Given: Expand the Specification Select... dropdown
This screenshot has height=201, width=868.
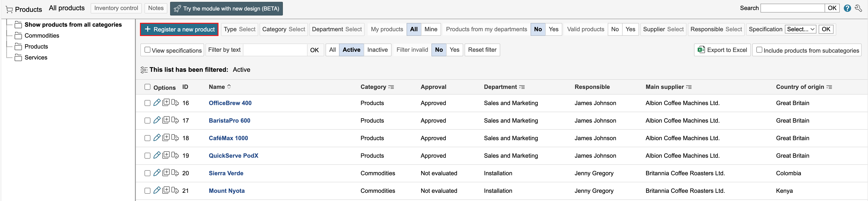Looking at the screenshot, I should pyautogui.click(x=800, y=29).
